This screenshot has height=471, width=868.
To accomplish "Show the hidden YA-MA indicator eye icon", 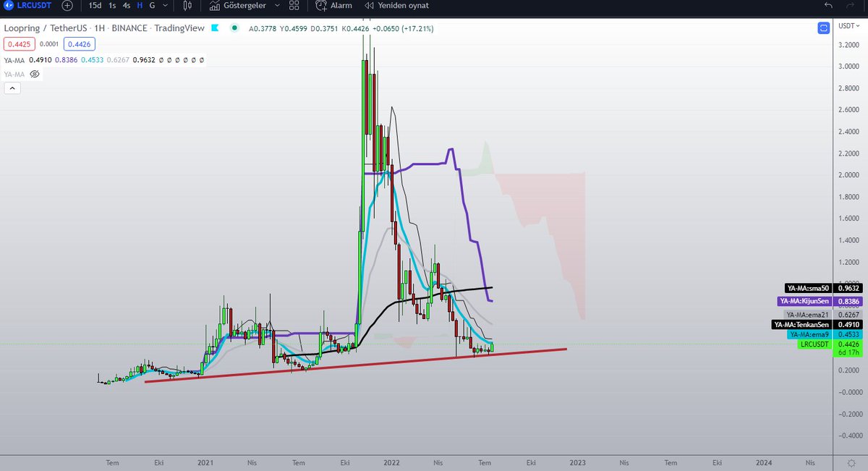I will click(x=34, y=74).
